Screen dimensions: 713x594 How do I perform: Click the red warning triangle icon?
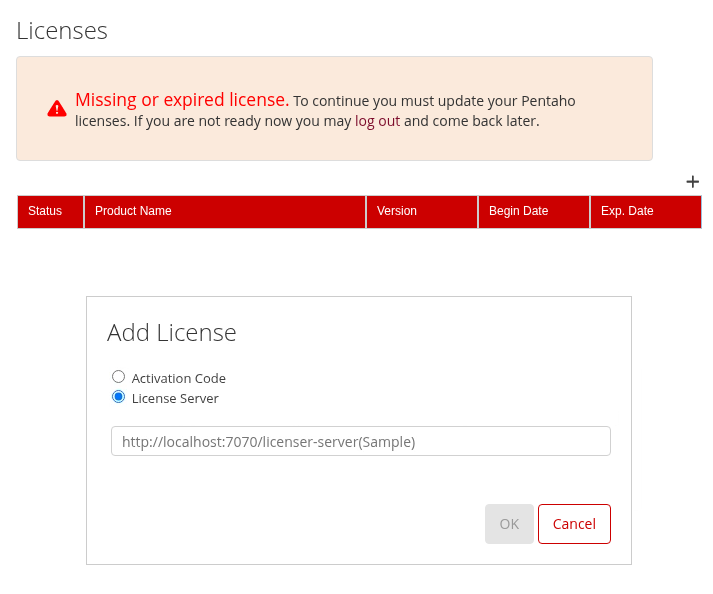tap(57, 109)
